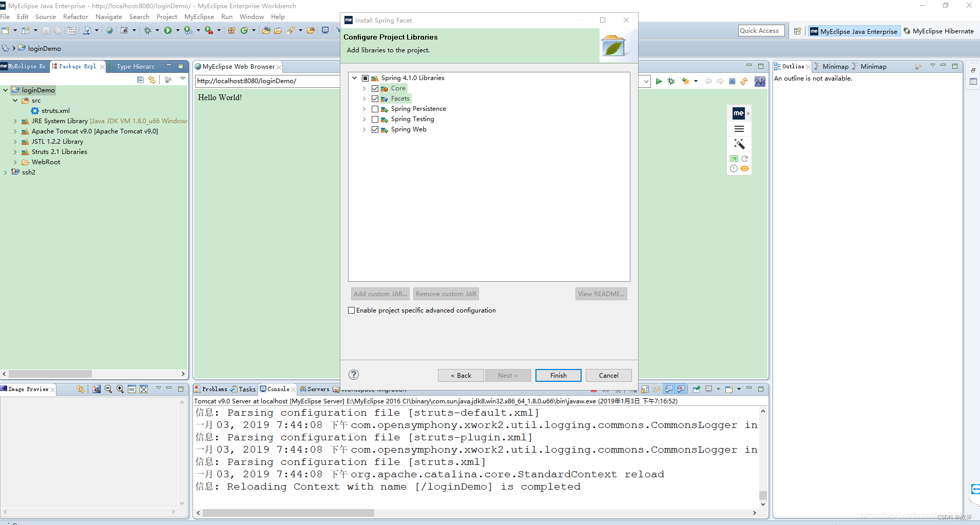Check the Spring Testing checkbox

click(375, 119)
